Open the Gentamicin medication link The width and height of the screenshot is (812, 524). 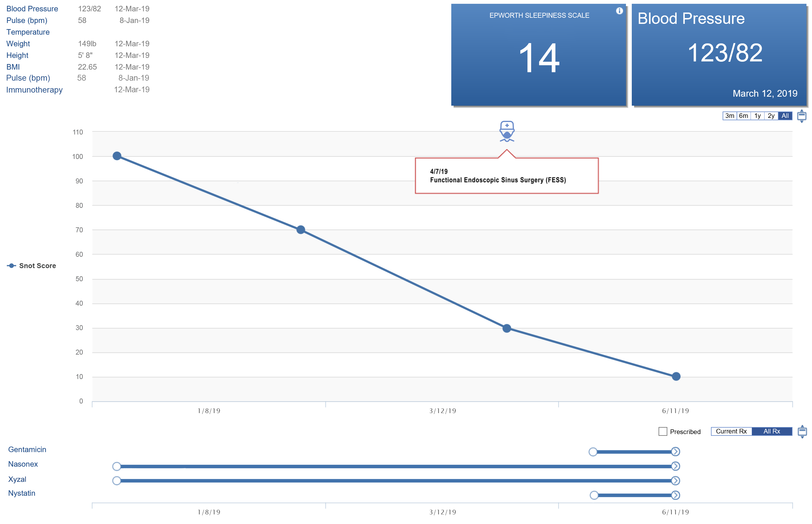coord(27,449)
